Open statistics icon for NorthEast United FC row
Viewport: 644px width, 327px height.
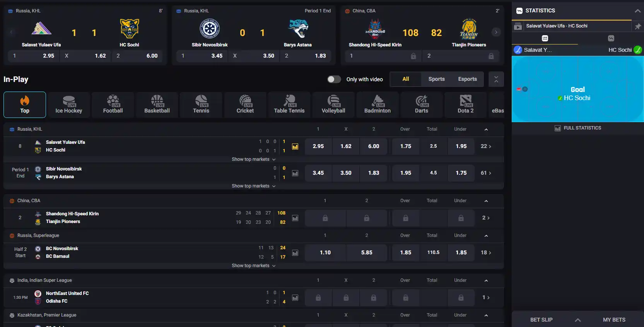pos(295,298)
